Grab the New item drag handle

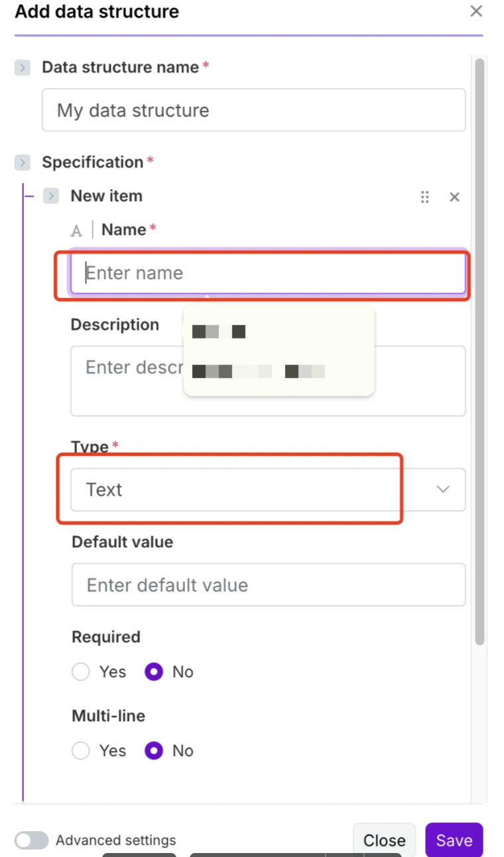click(425, 197)
